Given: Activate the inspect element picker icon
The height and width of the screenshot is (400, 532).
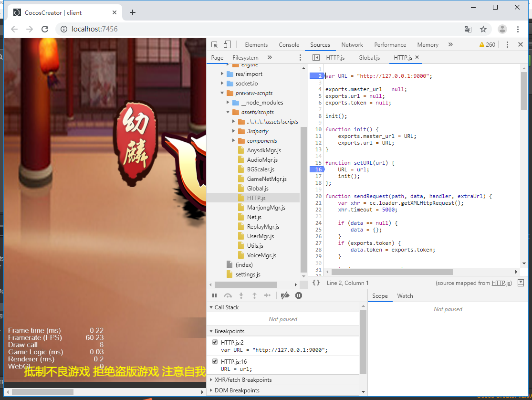Looking at the screenshot, I should tap(214, 44).
